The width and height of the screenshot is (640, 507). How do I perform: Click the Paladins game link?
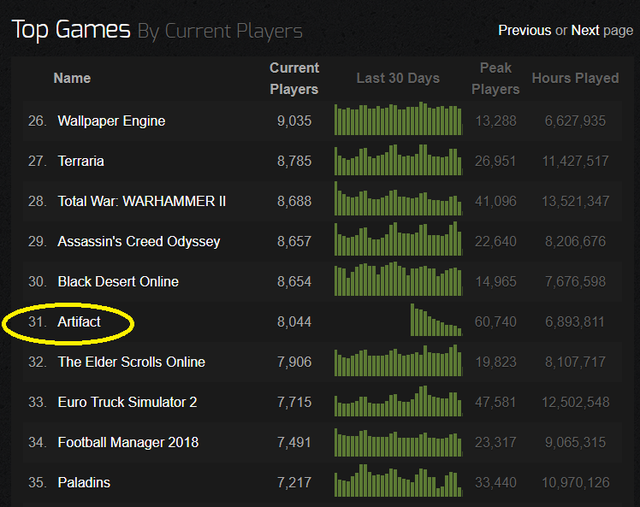point(84,482)
